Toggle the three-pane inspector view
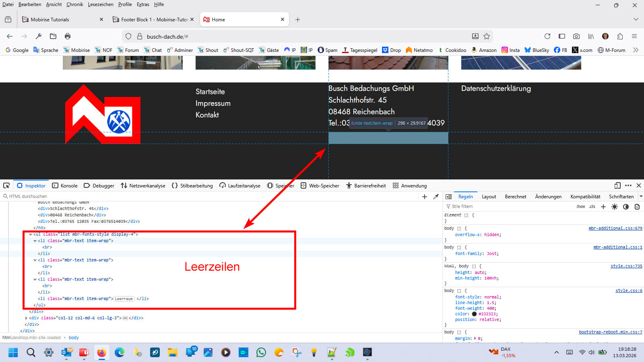 [x=449, y=197]
